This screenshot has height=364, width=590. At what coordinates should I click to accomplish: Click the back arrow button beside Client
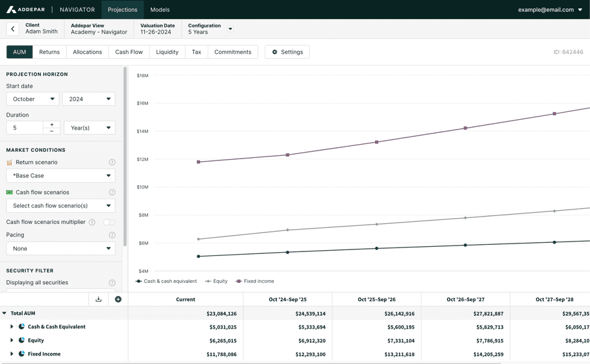tap(12, 29)
